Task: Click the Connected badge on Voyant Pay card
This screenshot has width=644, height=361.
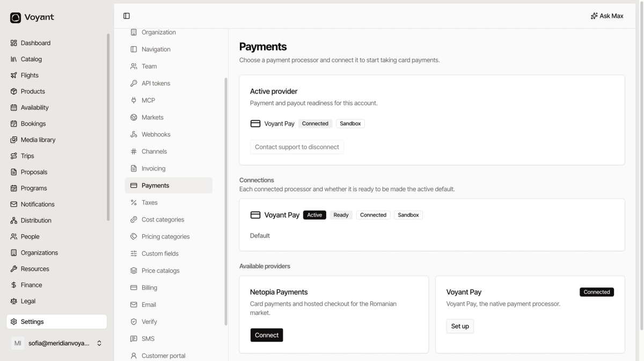Action: tap(597, 292)
